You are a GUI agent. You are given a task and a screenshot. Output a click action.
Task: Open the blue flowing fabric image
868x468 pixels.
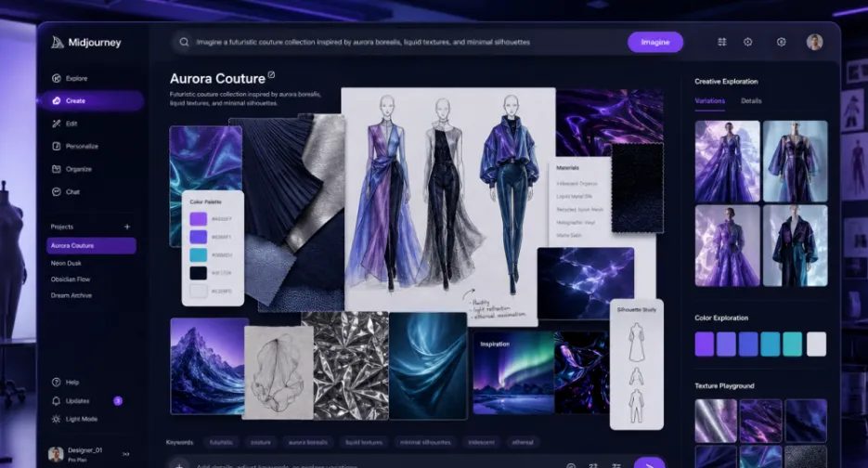click(428, 366)
